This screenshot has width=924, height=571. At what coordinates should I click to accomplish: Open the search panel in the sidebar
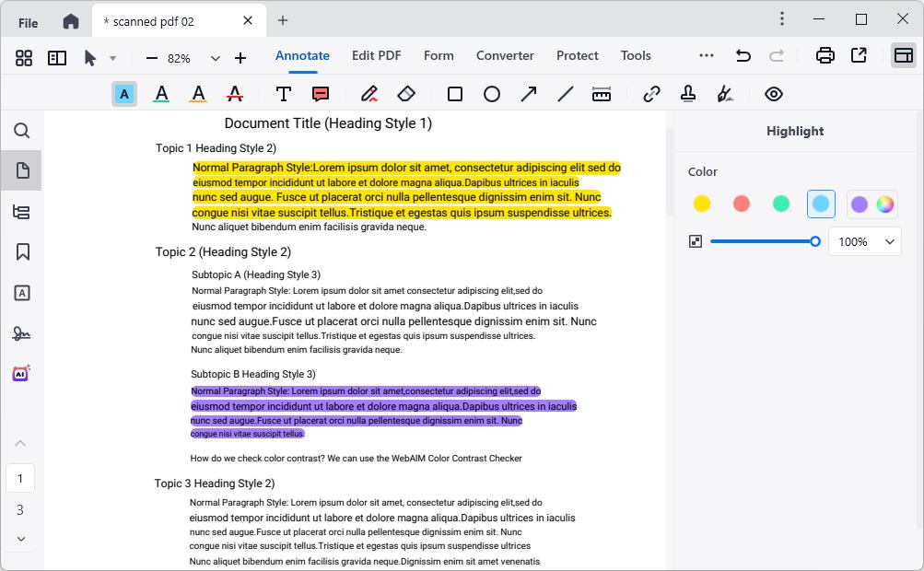(21, 131)
